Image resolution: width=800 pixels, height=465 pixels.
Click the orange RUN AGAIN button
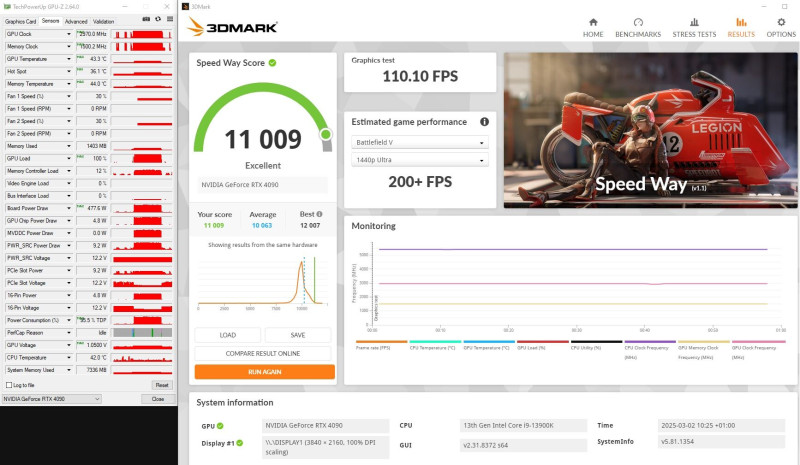coord(265,372)
